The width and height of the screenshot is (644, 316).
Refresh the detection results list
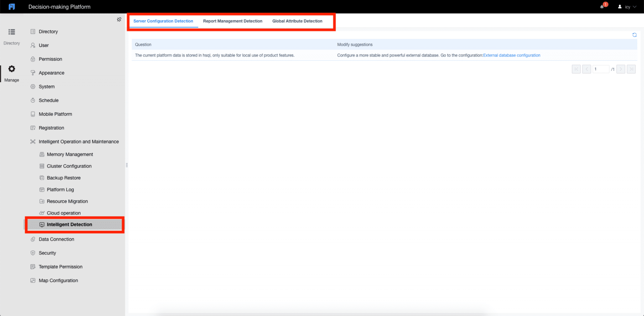(634, 35)
